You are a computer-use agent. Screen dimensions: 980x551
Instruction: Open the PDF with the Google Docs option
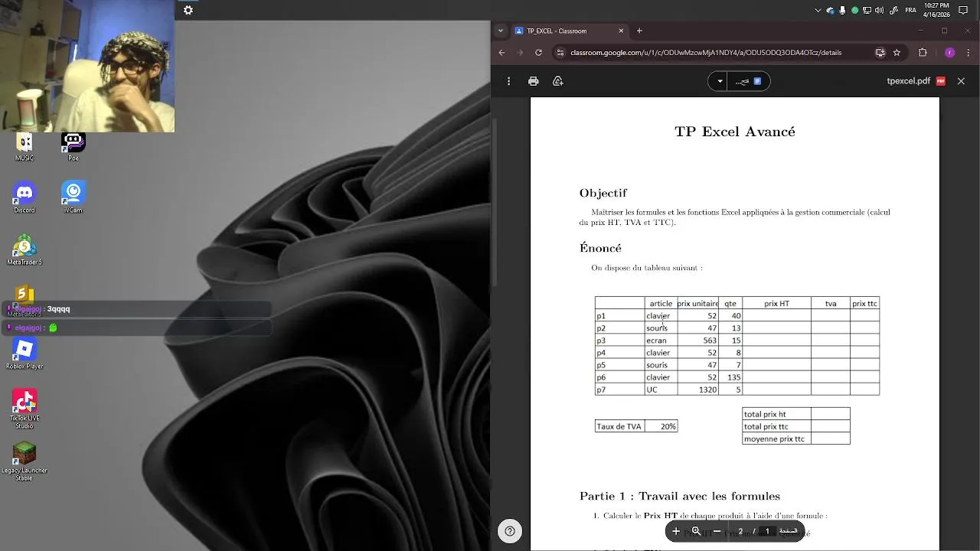point(748,81)
